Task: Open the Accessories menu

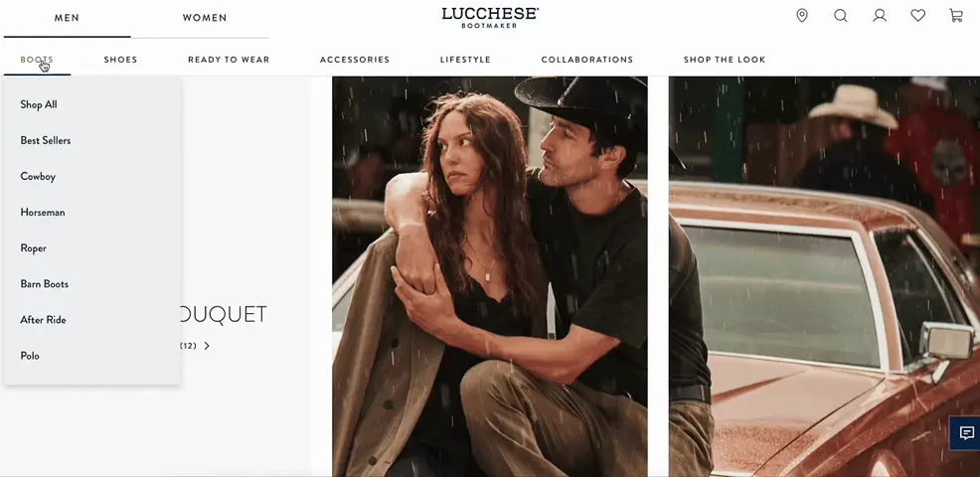Action: click(355, 60)
